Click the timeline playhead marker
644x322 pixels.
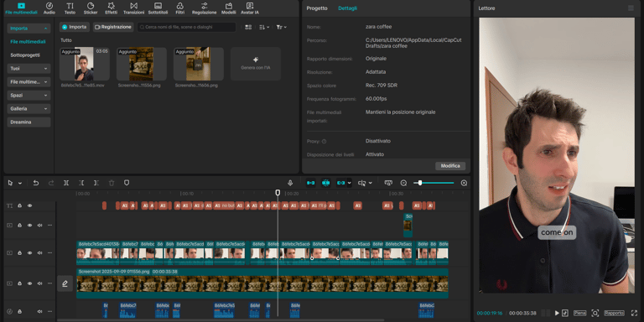point(278,193)
